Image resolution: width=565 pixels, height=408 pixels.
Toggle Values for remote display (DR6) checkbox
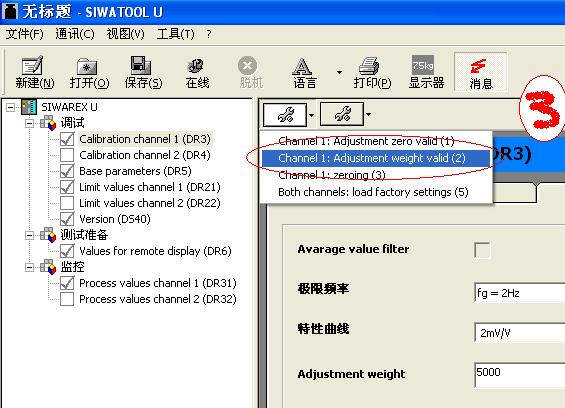pos(67,251)
